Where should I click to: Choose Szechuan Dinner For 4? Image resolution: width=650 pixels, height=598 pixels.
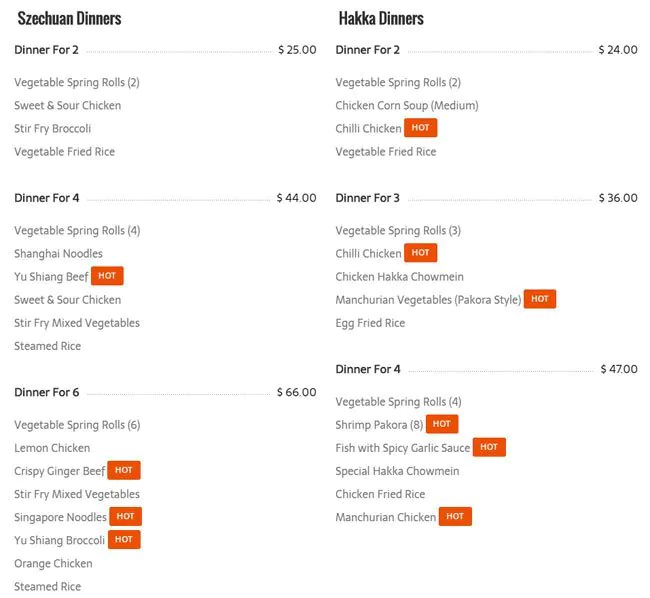coord(46,198)
